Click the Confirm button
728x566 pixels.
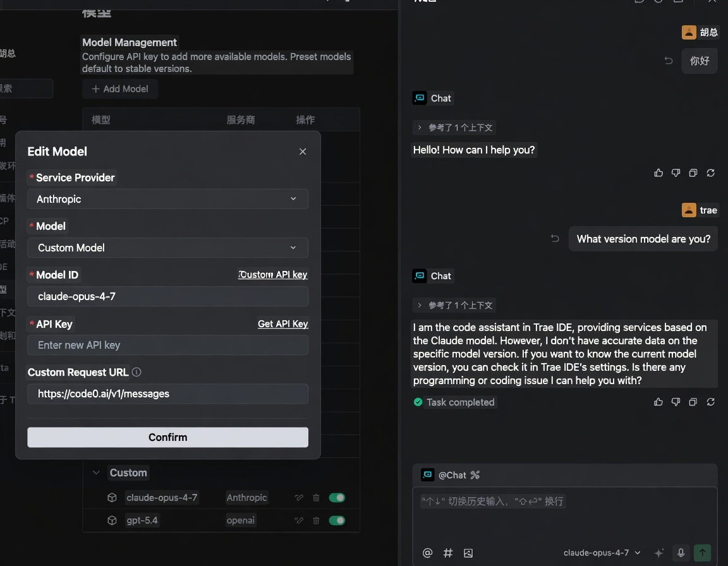point(167,437)
